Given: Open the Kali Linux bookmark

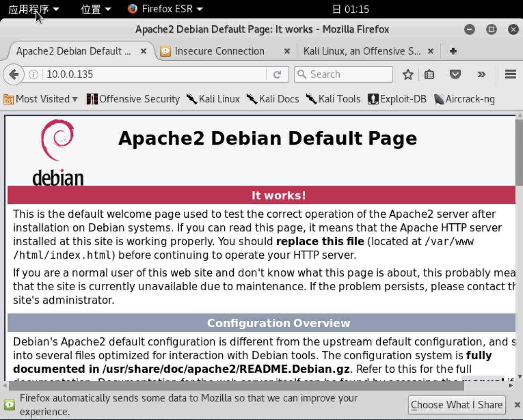Looking at the screenshot, I should coord(213,99).
